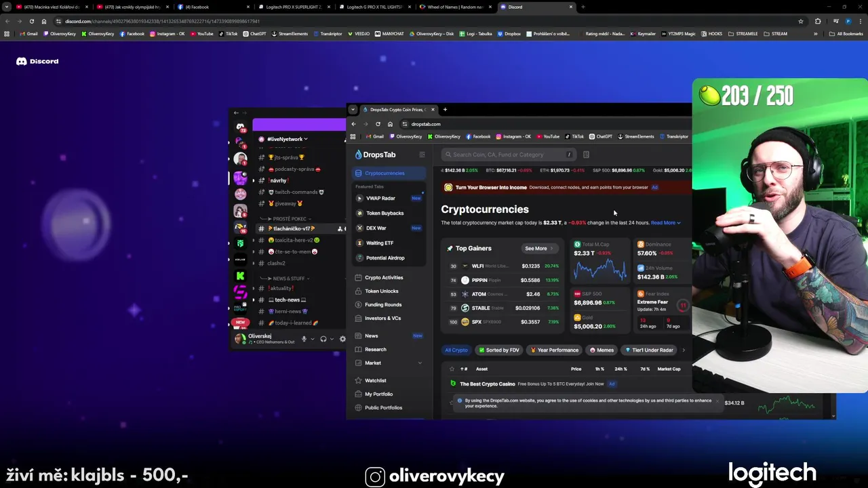Reload the dropstab.com page
This screenshot has height=488, width=868.
tap(378, 124)
